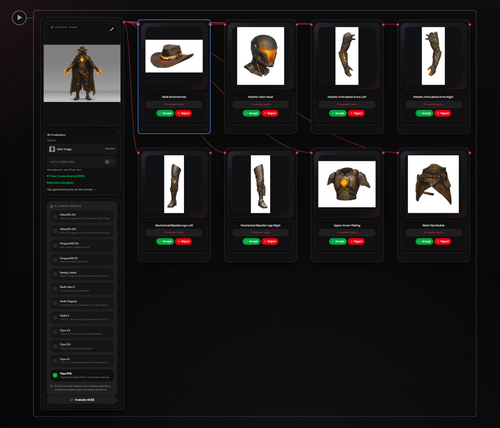The width and height of the screenshot is (500, 428).
Task: Click the Robotic Articulated Arms Right thumbnail
Action: (433, 56)
